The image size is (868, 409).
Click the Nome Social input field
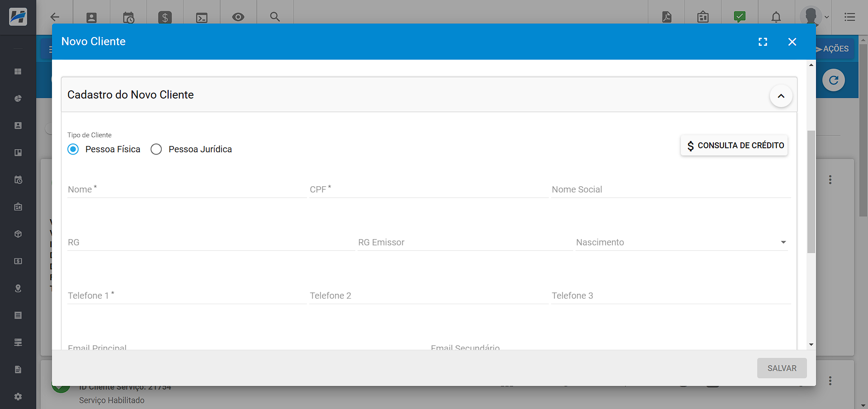coord(671,189)
